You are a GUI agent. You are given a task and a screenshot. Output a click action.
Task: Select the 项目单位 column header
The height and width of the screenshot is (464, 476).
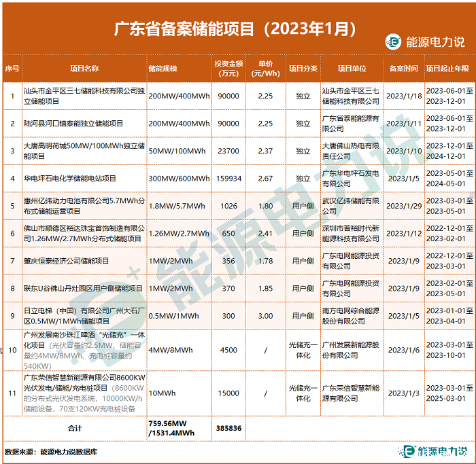tap(352, 69)
